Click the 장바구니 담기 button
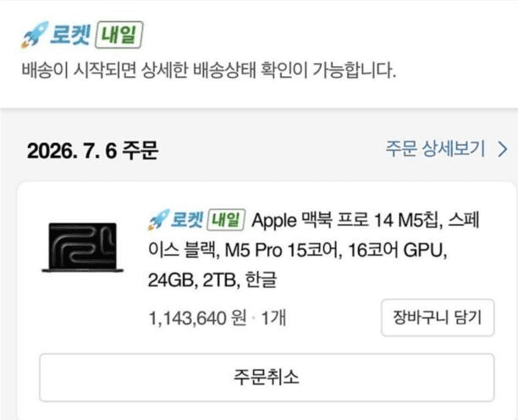The height and width of the screenshot is (420, 518). [x=438, y=318]
